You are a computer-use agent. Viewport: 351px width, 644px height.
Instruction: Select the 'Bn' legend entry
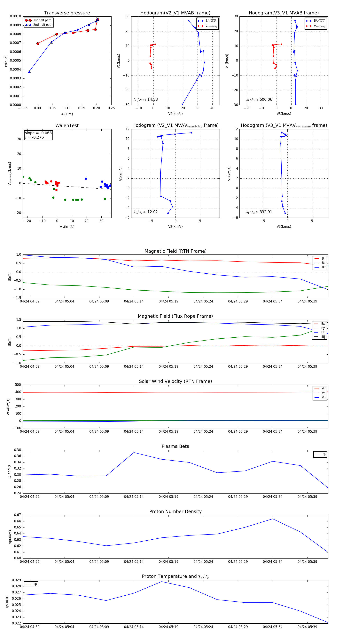[x=320, y=267]
